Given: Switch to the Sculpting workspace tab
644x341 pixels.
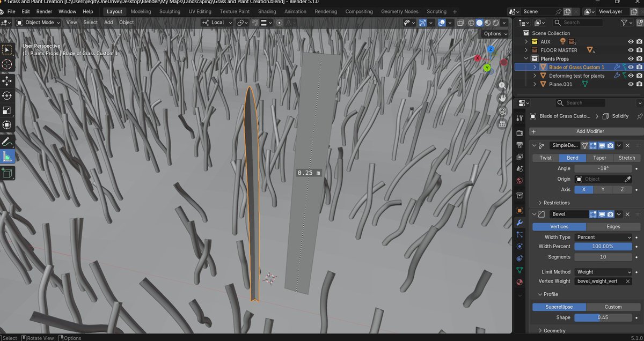Looking at the screenshot, I should tap(170, 11).
